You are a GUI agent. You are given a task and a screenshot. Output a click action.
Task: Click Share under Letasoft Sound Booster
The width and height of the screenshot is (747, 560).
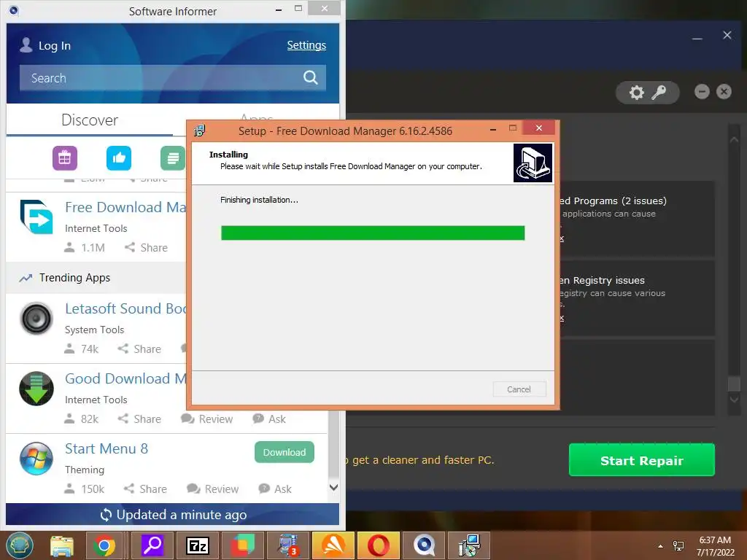(139, 349)
